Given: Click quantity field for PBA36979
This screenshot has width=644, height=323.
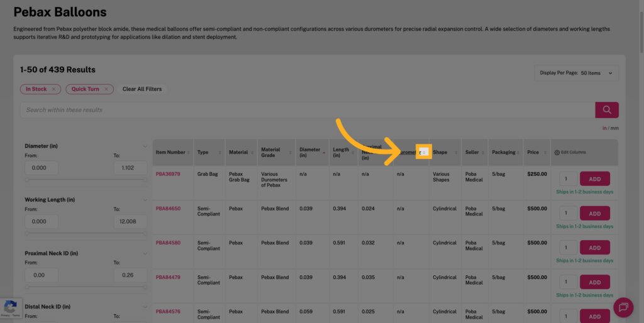Looking at the screenshot, I should click(569, 179).
